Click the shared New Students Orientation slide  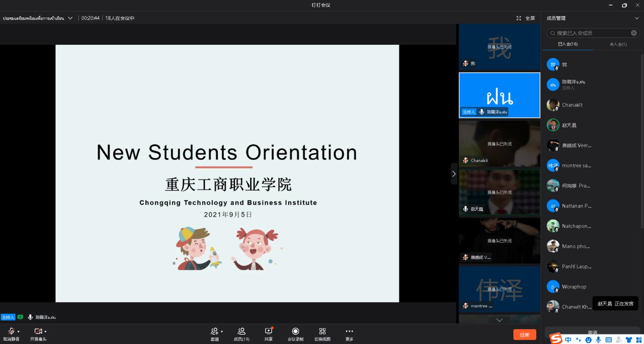[x=227, y=174]
